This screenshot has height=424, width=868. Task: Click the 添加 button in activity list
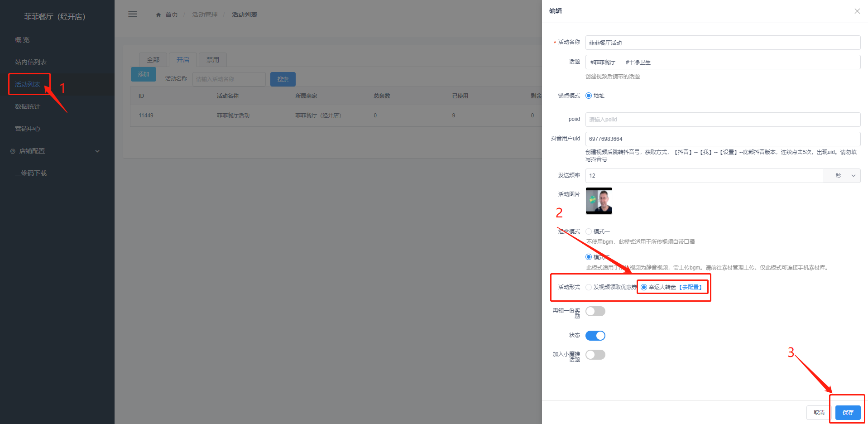tap(144, 74)
